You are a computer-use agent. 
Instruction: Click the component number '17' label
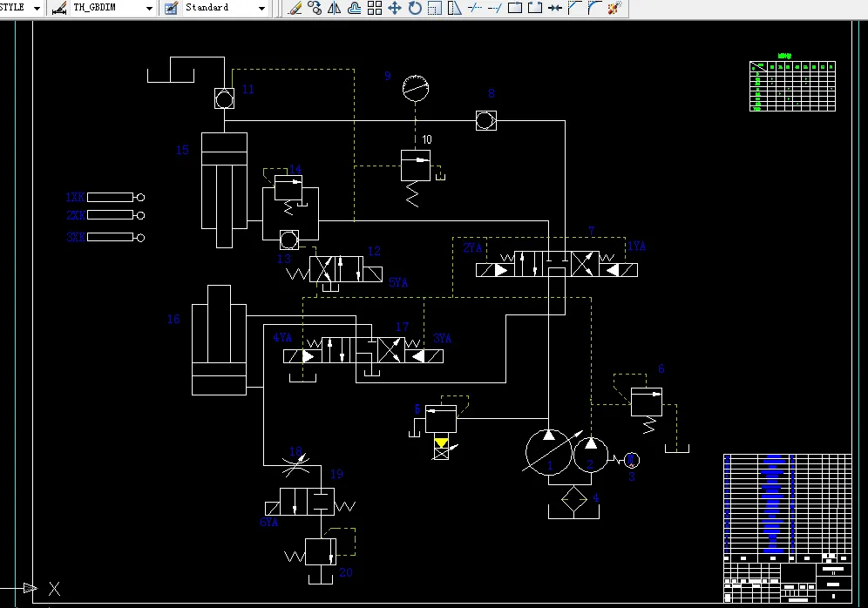pos(403,327)
